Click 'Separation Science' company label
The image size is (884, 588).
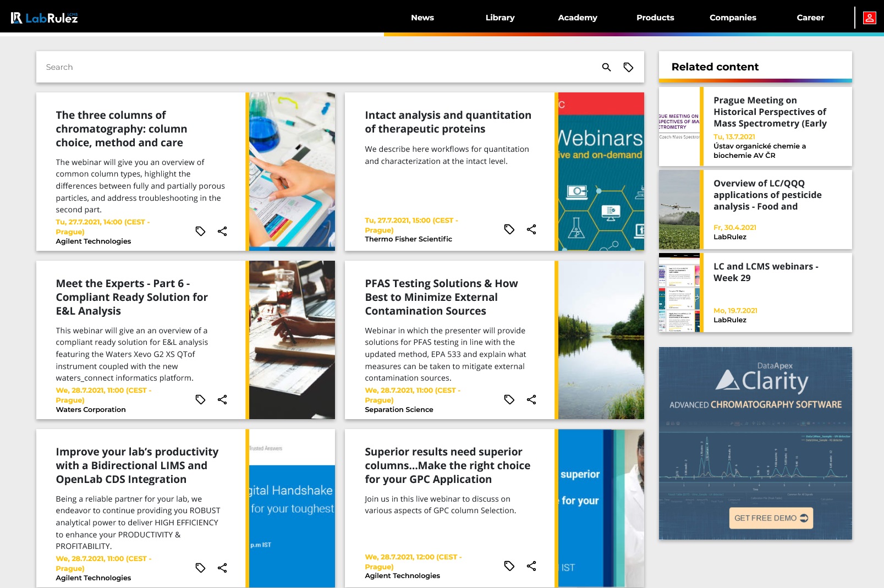(x=399, y=409)
